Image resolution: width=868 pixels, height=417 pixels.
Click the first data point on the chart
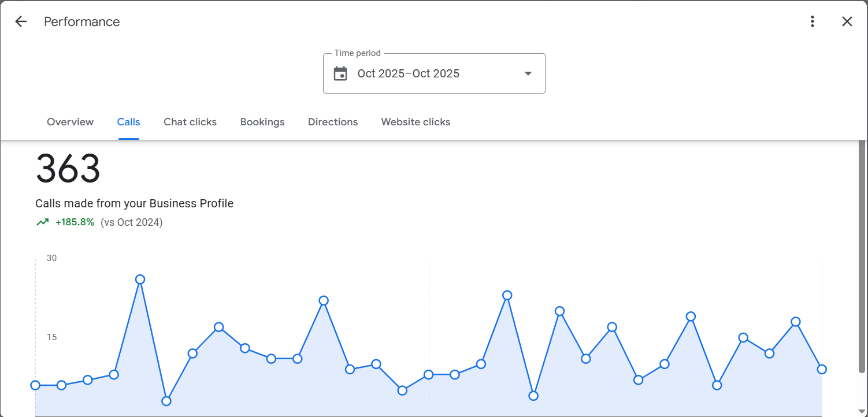coord(35,385)
